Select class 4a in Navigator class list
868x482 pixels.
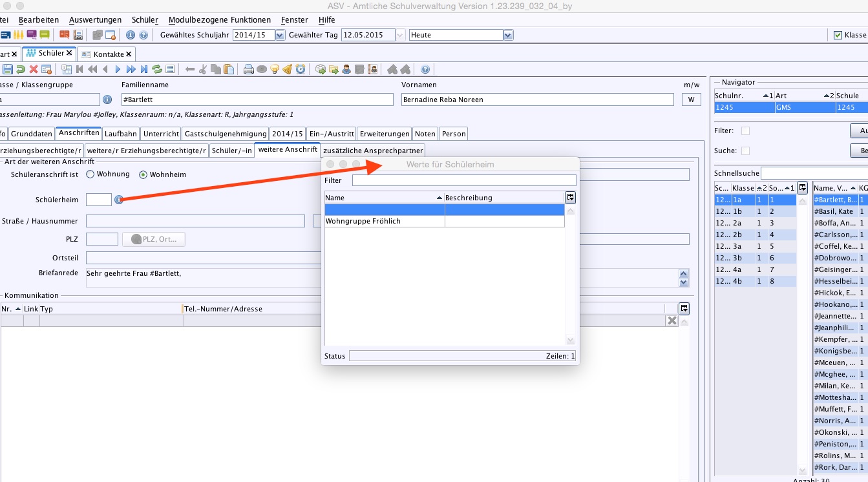[x=755, y=269]
